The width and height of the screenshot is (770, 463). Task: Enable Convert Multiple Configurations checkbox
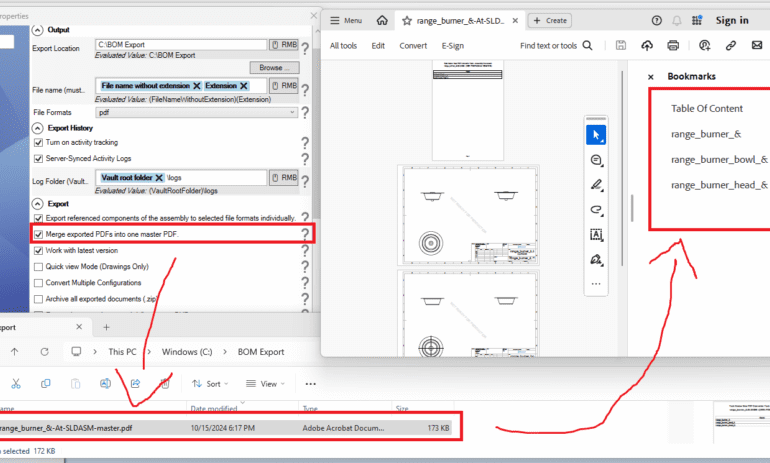pos(38,283)
